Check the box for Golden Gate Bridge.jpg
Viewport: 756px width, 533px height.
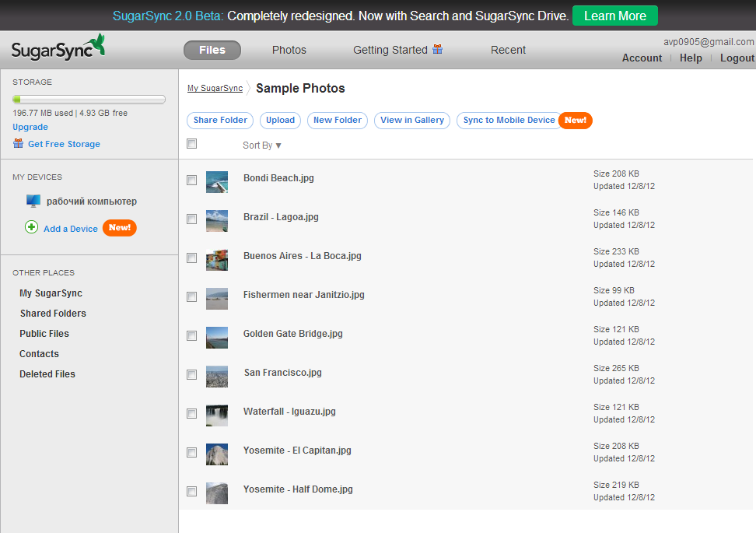pyautogui.click(x=192, y=335)
